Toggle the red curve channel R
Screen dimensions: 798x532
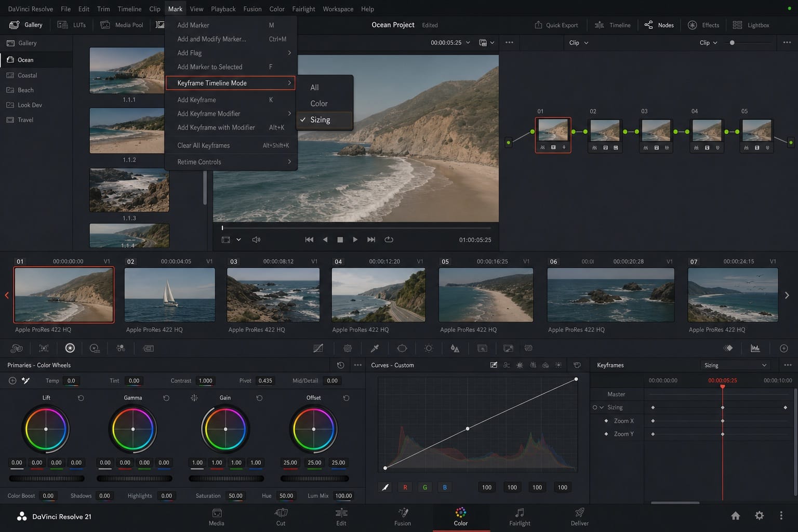tap(405, 487)
